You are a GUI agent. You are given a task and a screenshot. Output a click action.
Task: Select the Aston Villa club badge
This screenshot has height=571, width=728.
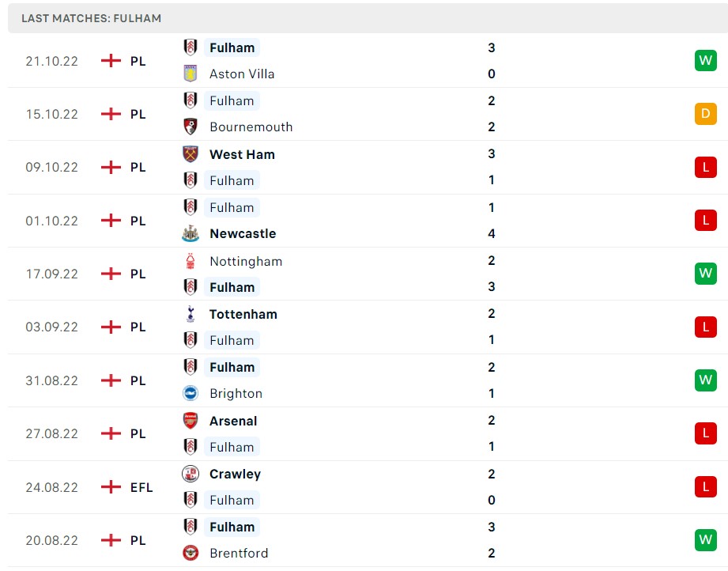pyautogui.click(x=190, y=74)
